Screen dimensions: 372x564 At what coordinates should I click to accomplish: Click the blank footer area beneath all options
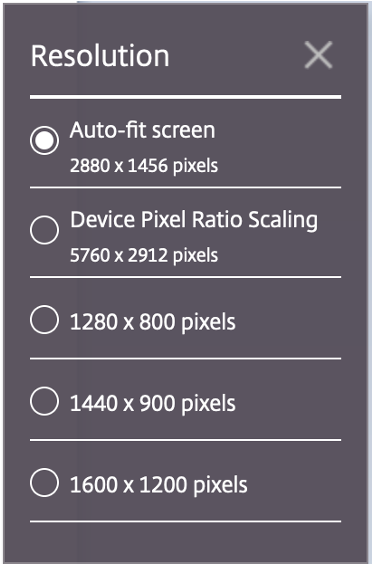[185, 542]
